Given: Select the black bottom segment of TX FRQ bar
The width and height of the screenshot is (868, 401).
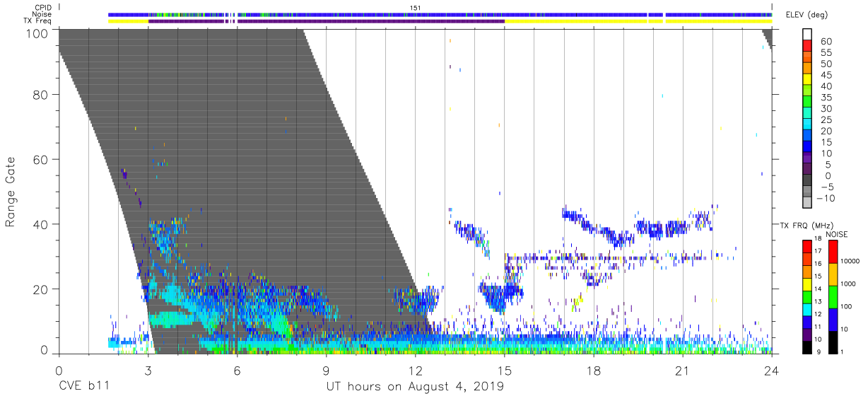Looking at the screenshot, I should [807, 346].
